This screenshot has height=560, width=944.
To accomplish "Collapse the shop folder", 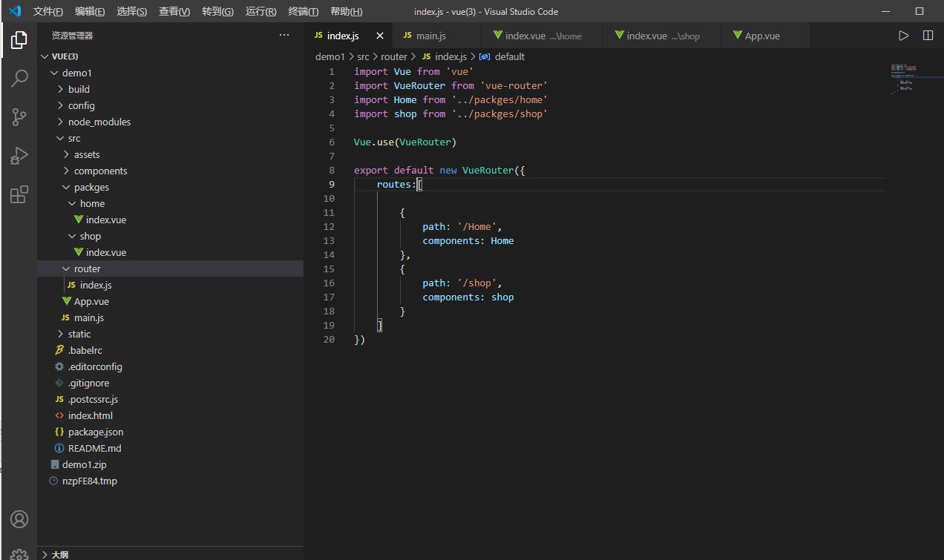I will click(x=170, y=236).
